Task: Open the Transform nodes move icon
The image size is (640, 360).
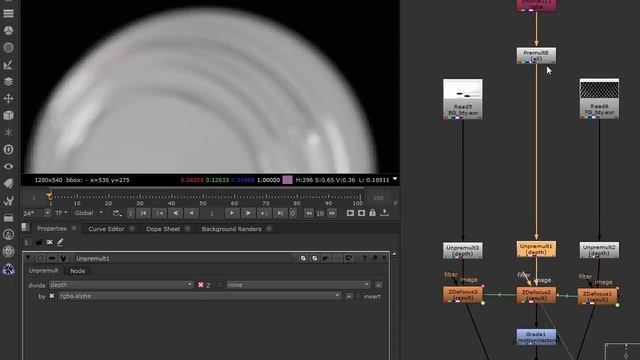Action: coord(8,98)
